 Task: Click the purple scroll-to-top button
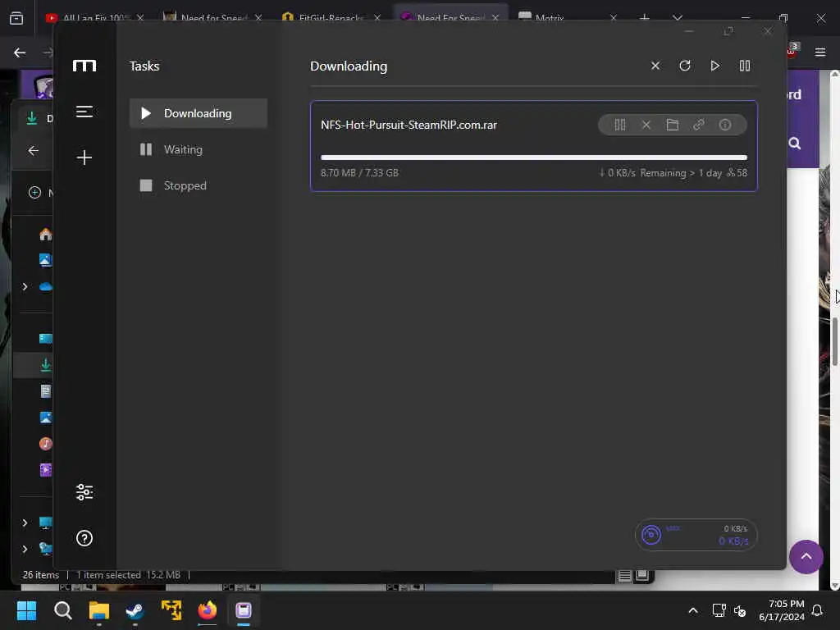pos(806,557)
